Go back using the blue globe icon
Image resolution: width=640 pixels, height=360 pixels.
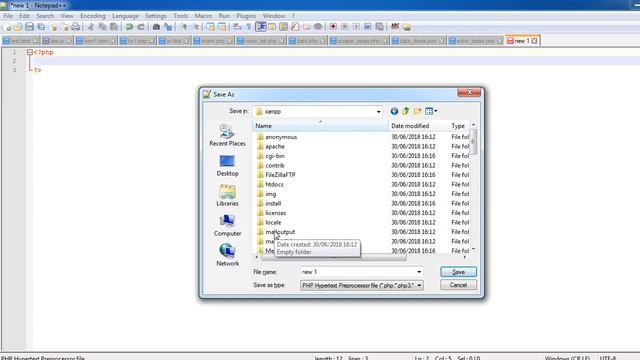tap(394, 111)
